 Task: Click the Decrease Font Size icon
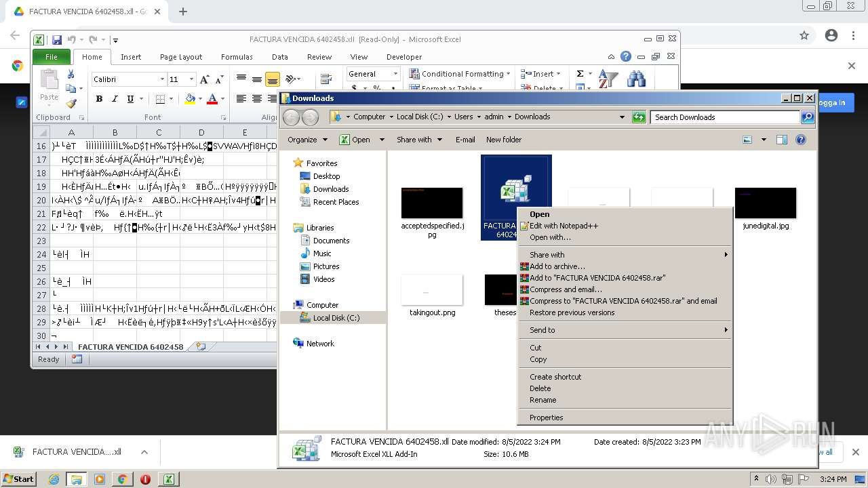click(218, 79)
